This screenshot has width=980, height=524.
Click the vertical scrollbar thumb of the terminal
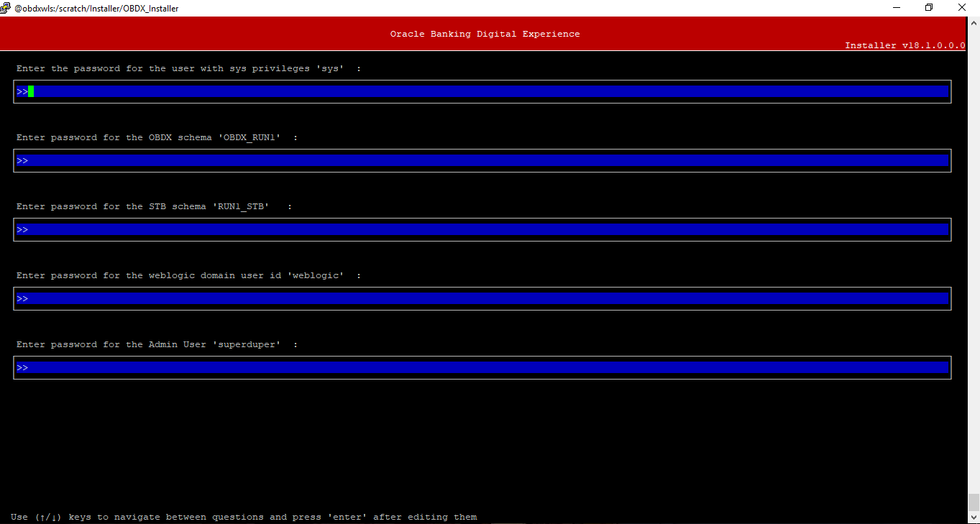(x=974, y=502)
